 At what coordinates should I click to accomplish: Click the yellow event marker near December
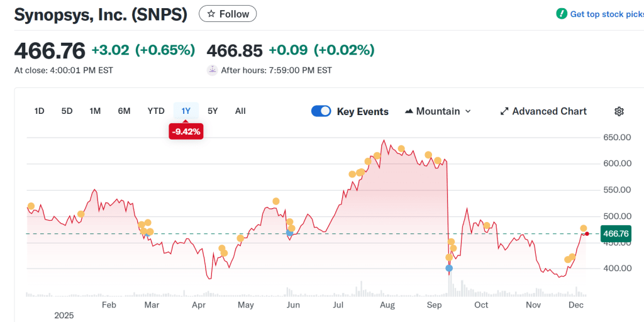click(584, 228)
